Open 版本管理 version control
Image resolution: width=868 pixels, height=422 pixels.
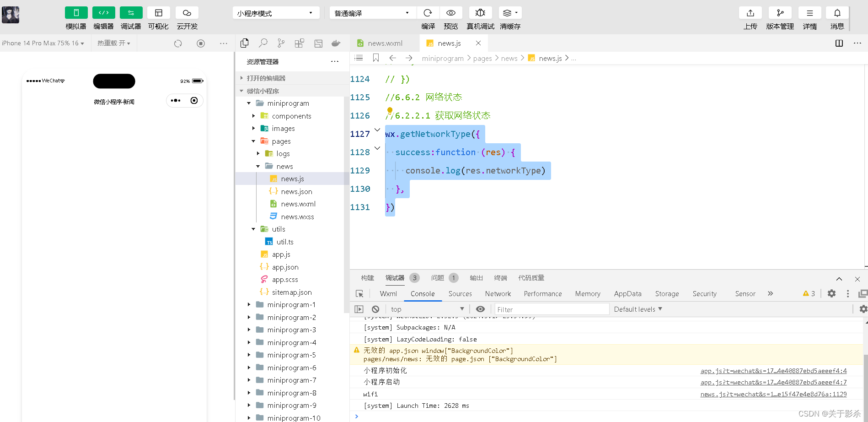tap(780, 13)
